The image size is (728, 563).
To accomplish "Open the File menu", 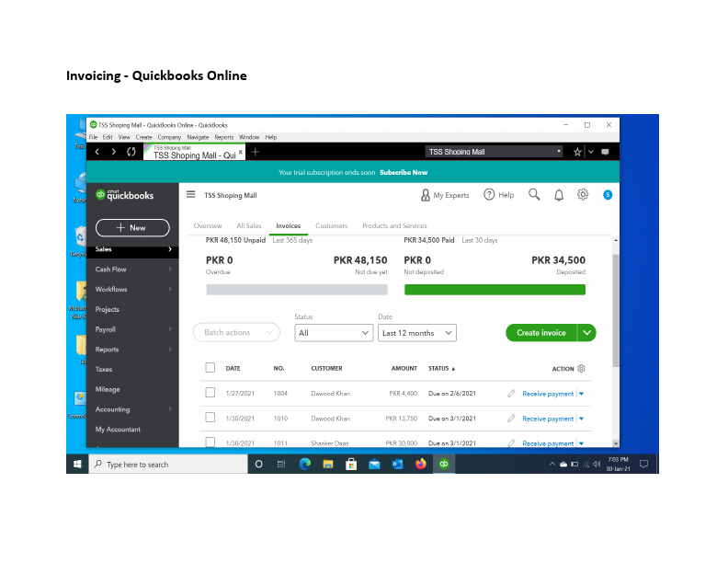I will (x=94, y=137).
